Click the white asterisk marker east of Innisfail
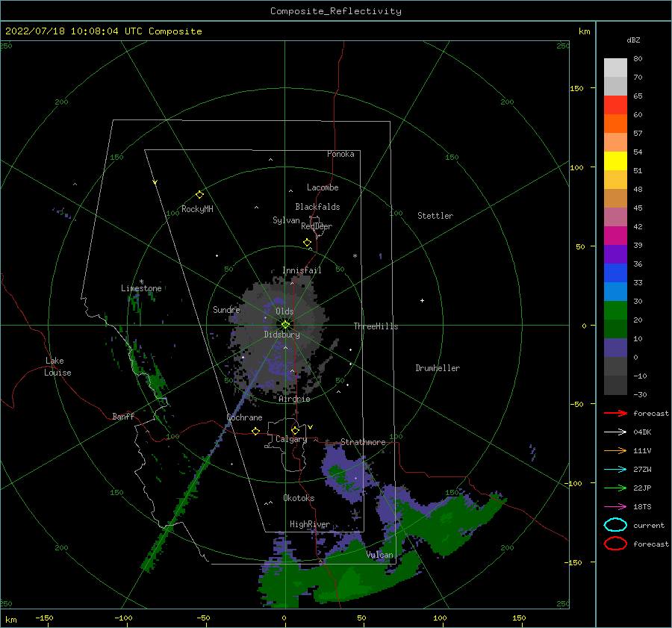The width and height of the screenshot is (672, 628). (x=355, y=256)
